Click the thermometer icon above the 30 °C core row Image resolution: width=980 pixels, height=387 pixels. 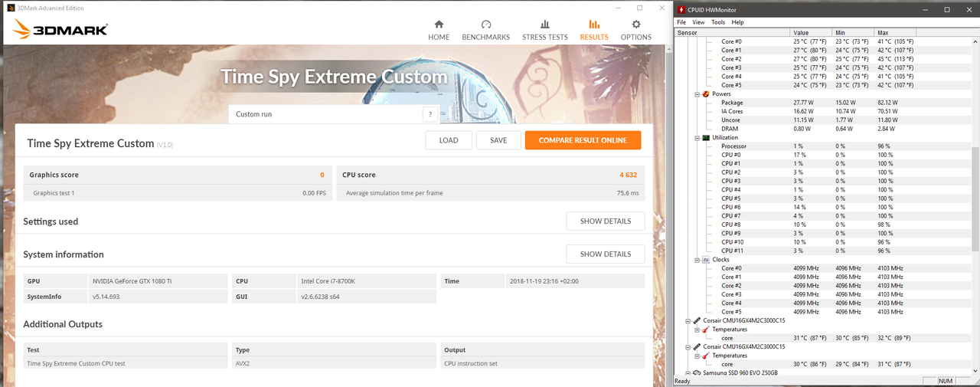click(706, 356)
